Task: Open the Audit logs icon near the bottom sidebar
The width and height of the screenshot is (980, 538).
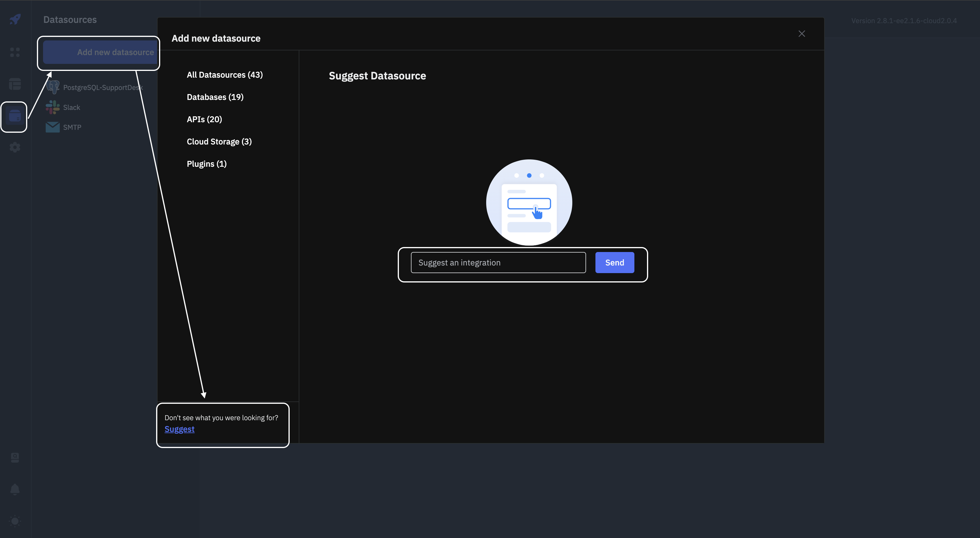Action: [14, 457]
